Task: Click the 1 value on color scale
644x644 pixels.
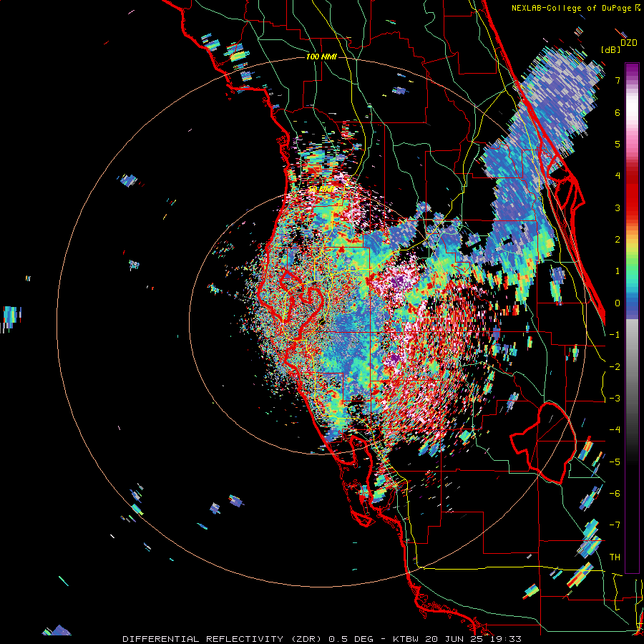Action: (x=618, y=271)
